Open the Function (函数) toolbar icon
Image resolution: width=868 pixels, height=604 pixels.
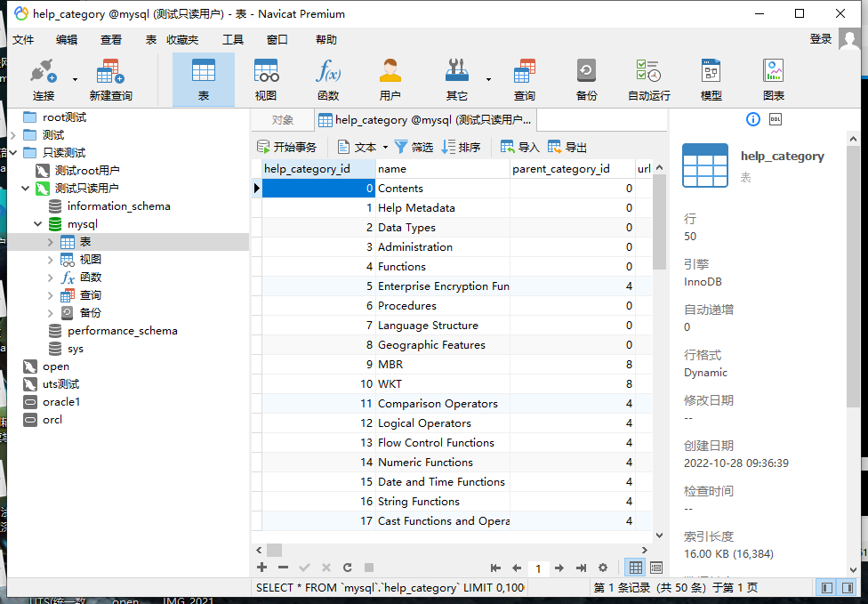pos(328,80)
